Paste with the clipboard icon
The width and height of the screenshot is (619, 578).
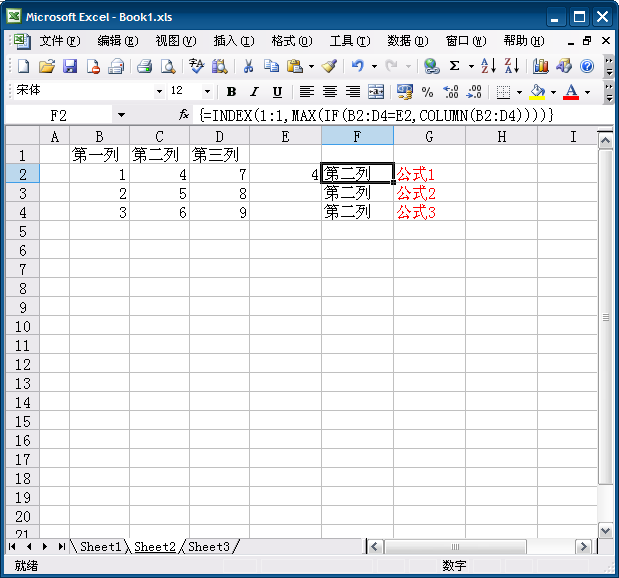[x=294, y=66]
